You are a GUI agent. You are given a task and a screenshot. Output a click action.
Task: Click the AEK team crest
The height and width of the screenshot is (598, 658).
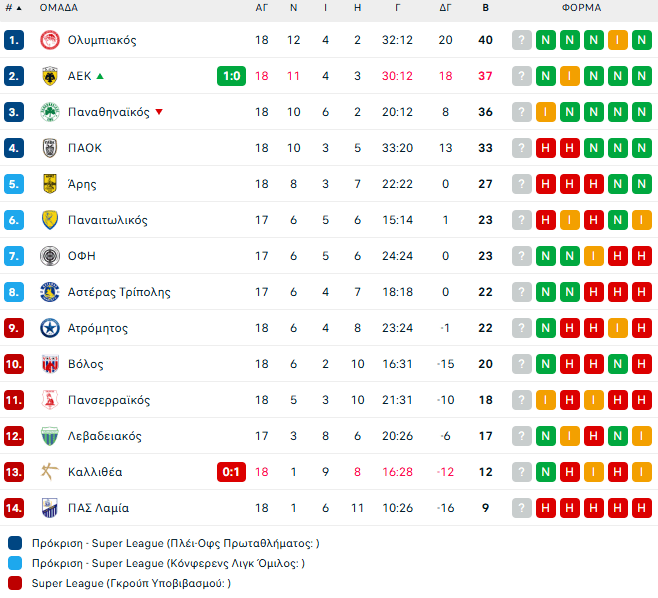49,76
